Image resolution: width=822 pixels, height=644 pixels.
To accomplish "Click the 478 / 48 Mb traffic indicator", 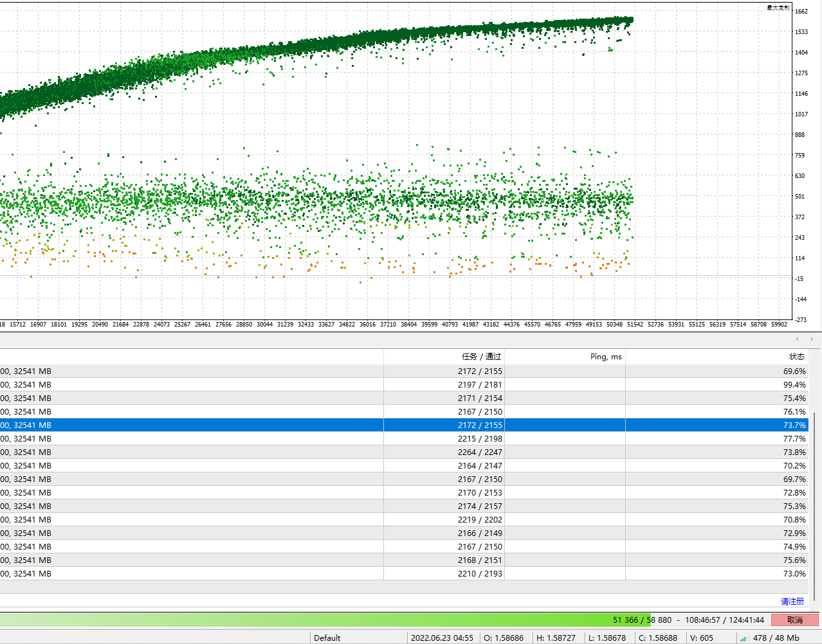I will point(776,638).
